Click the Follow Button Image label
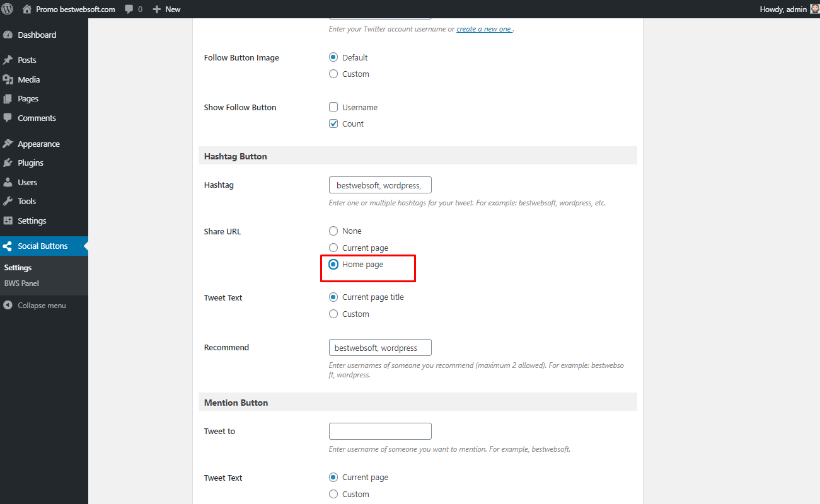The height and width of the screenshot is (504, 820). (241, 57)
